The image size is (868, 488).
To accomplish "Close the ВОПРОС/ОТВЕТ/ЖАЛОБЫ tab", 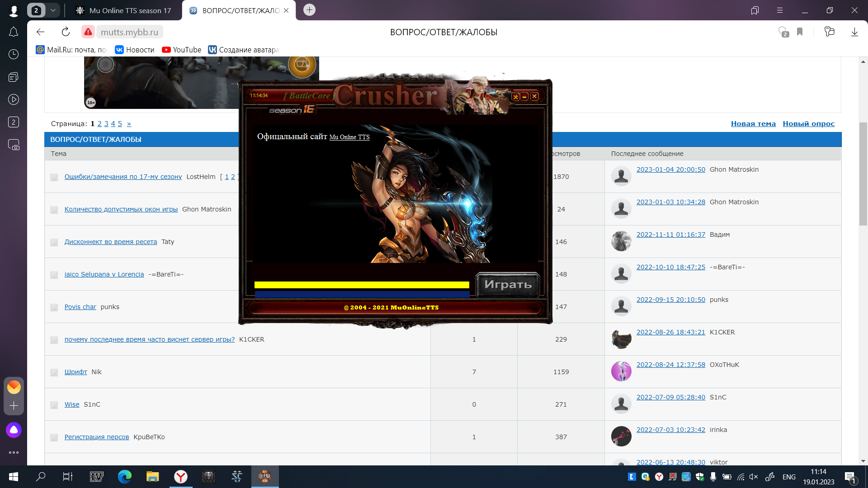I will [286, 10].
